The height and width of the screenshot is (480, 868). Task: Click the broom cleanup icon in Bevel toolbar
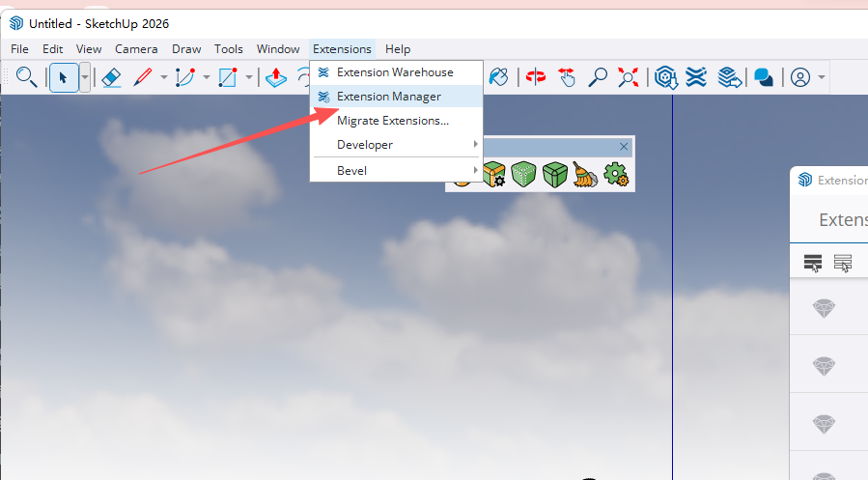(x=584, y=175)
